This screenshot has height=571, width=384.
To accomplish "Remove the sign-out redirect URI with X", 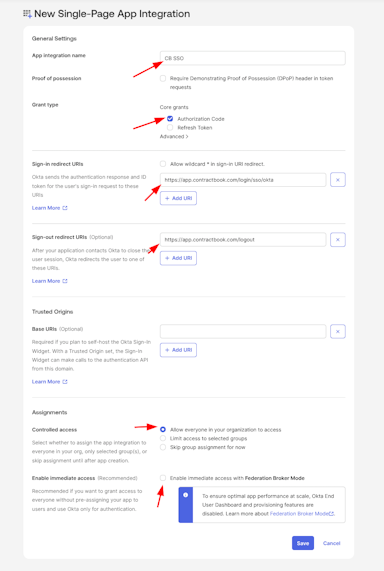I will pyautogui.click(x=338, y=240).
